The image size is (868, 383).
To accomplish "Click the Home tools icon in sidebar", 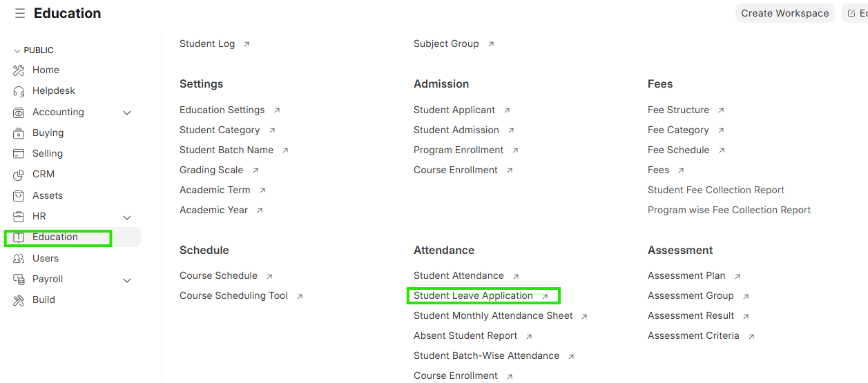I will (x=19, y=70).
